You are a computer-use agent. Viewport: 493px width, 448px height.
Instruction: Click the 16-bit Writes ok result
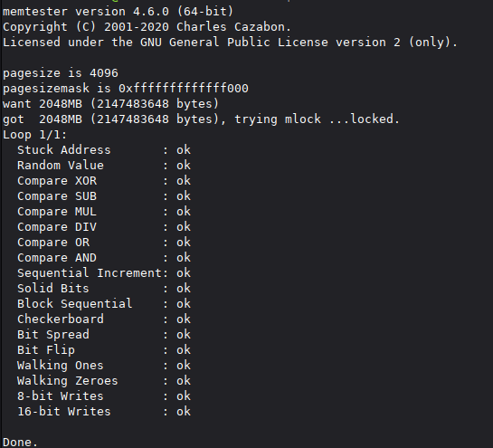coord(184,412)
